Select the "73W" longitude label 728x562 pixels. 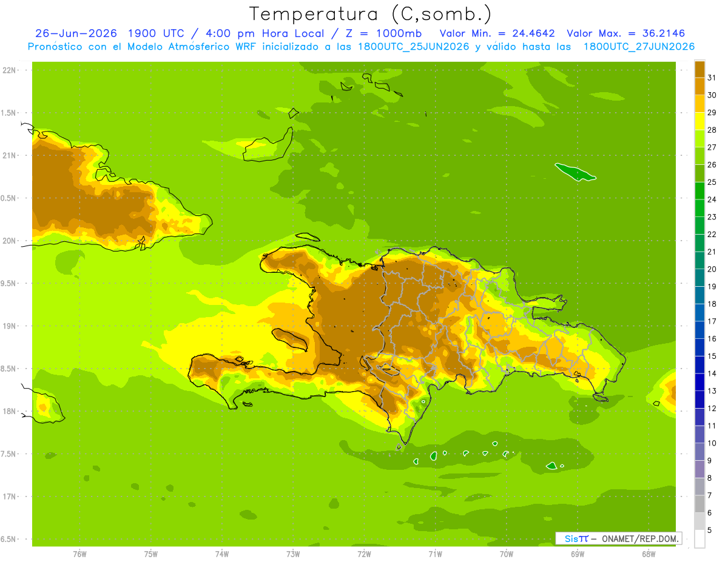[x=293, y=554]
